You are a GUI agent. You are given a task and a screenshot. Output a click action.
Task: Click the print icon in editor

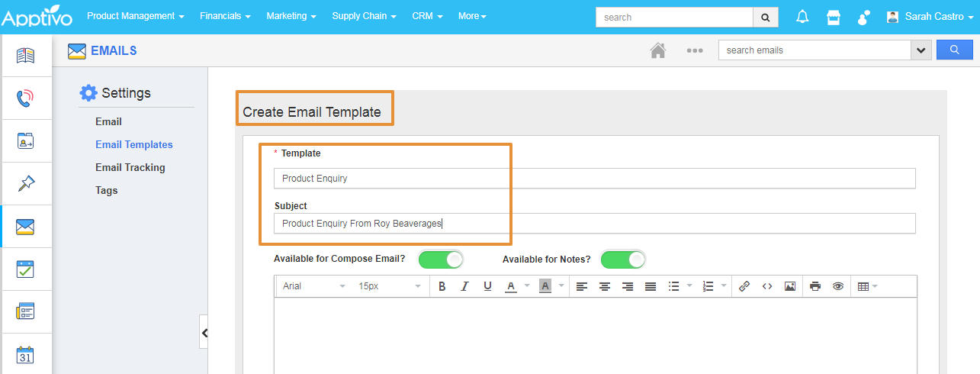[815, 286]
